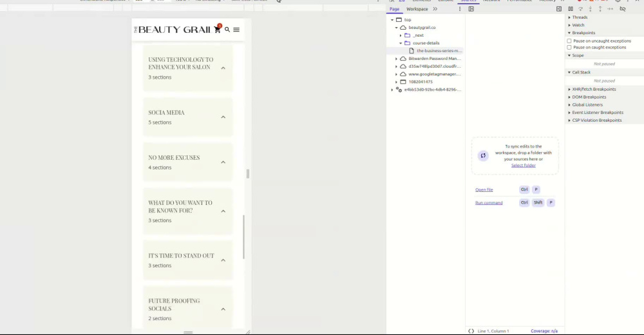Toggle What Do You Want To Be Known For chevron

click(223, 211)
